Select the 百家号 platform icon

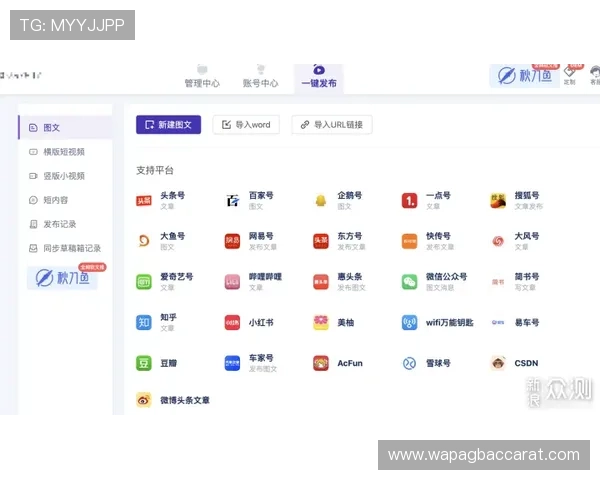pos(232,201)
